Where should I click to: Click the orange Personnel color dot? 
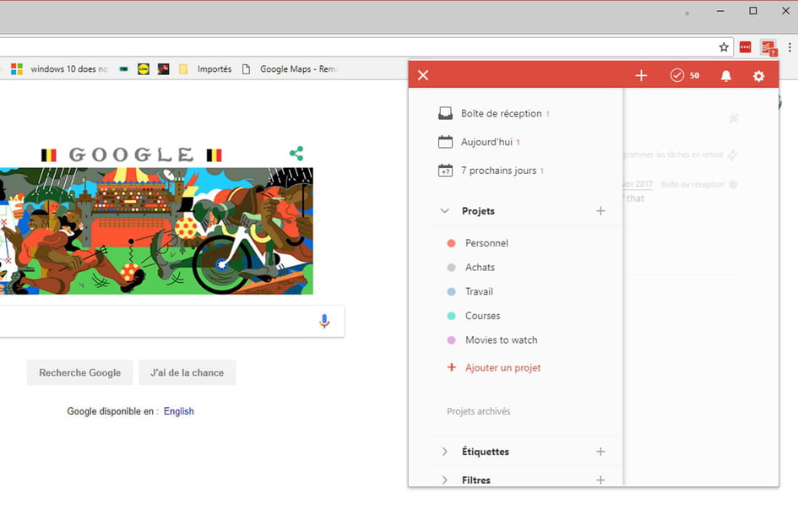(x=451, y=243)
